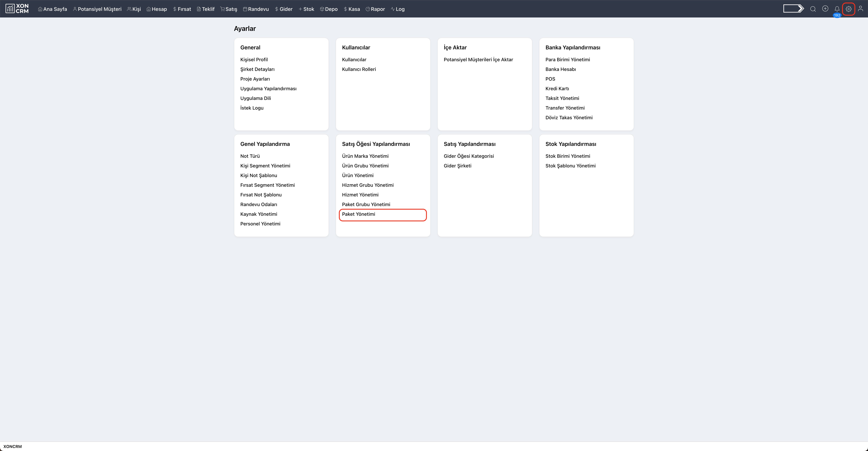Open the settings gear icon
Screen dimensions: 868x451
pos(849,9)
